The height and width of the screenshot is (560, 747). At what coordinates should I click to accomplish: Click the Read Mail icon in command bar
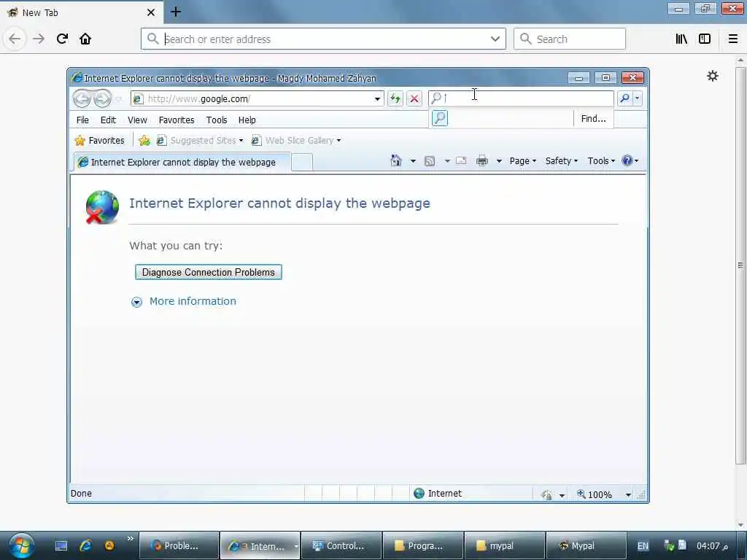pyautogui.click(x=461, y=161)
